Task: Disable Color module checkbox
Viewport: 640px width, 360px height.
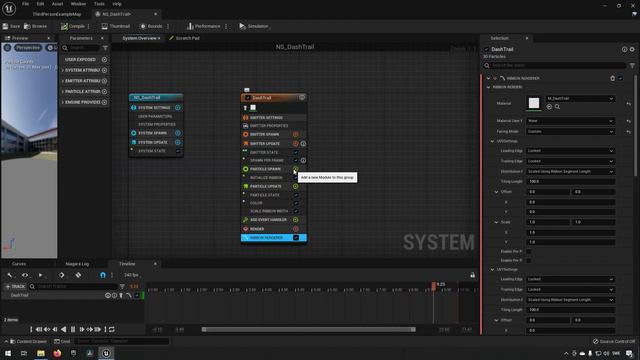Action: coord(296,203)
